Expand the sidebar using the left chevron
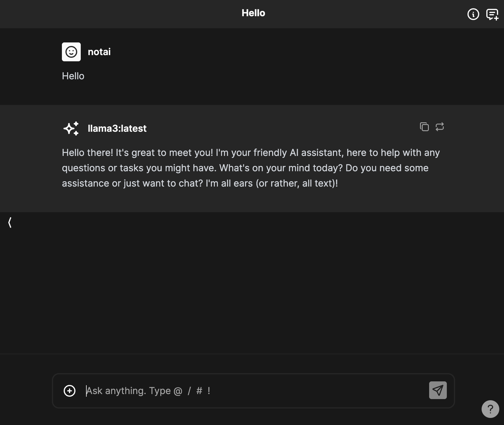This screenshot has height=425, width=504. coord(10,223)
